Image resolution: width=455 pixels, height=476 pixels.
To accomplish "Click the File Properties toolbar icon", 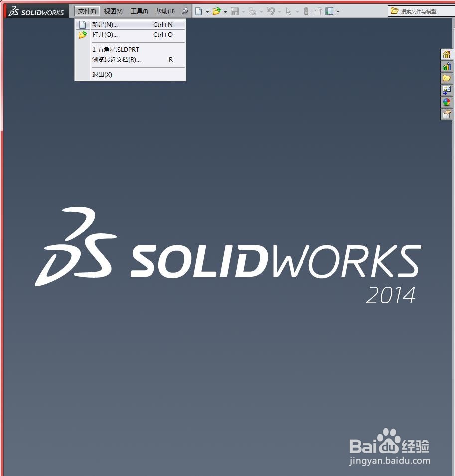I will pos(318,11).
